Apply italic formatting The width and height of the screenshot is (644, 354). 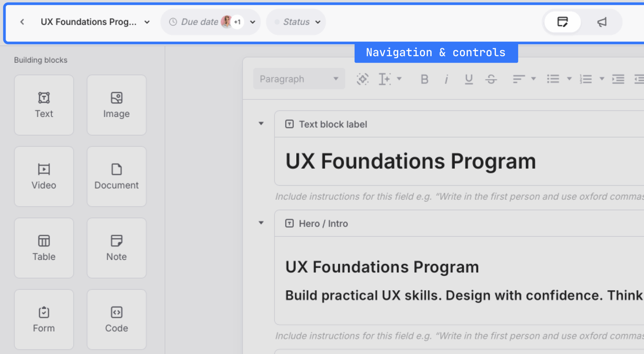coord(447,79)
